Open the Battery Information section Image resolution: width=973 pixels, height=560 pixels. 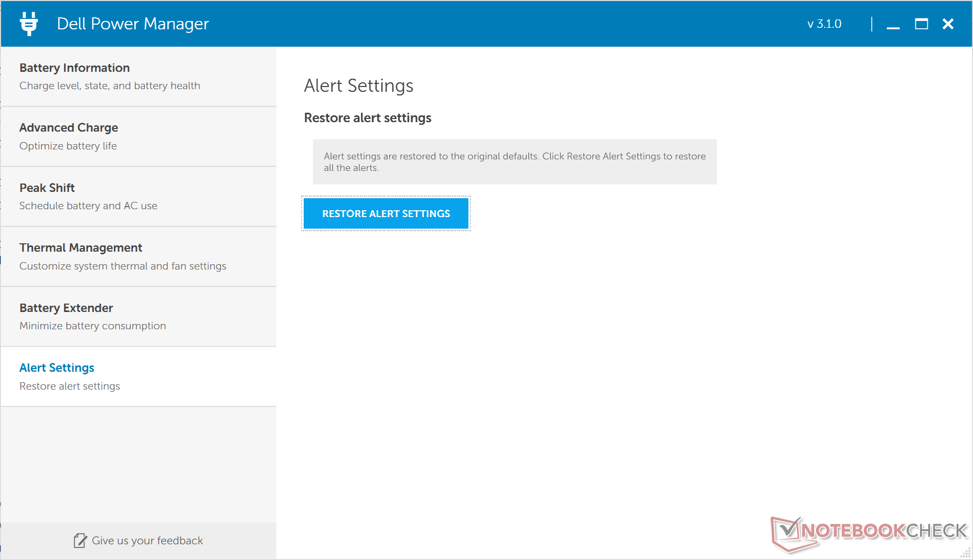click(138, 77)
